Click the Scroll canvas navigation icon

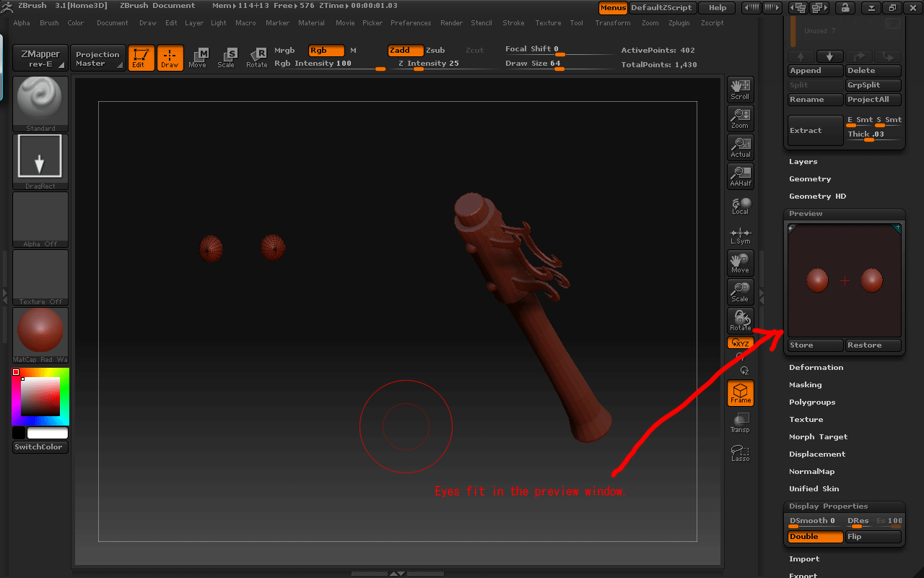coord(740,90)
